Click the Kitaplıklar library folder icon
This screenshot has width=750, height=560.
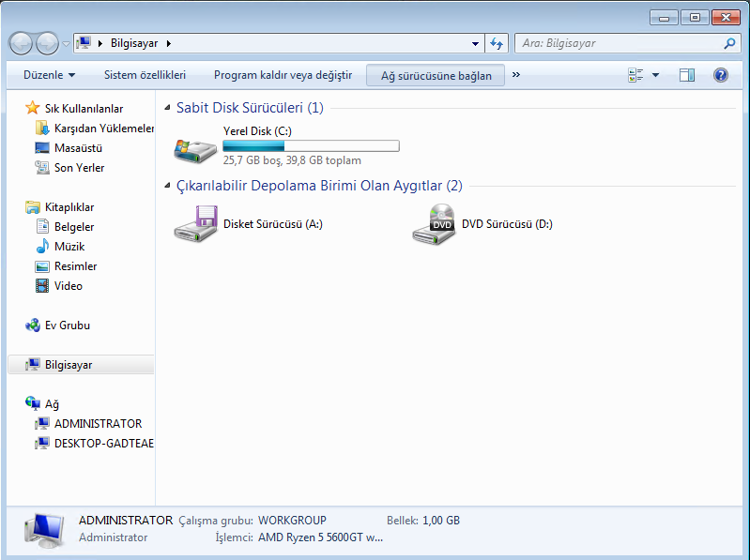[33, 207]
